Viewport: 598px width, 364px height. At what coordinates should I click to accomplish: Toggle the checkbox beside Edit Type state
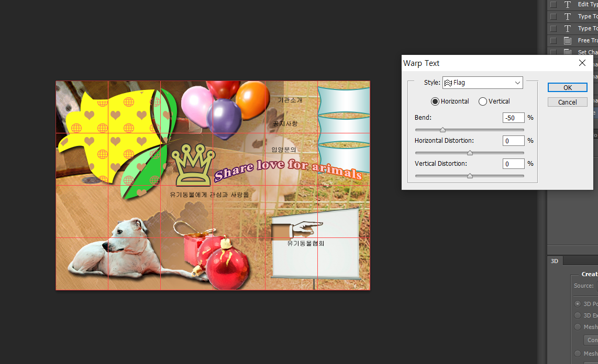click(x=553, y=4)
